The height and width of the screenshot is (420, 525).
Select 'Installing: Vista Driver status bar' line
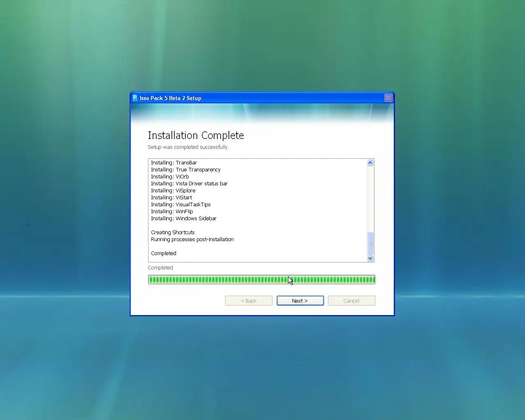pos(189,183)
